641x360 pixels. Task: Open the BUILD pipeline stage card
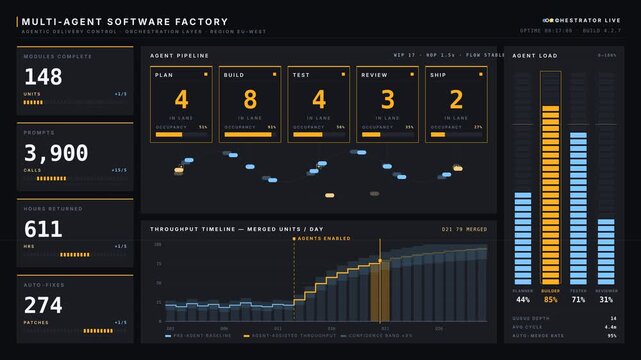point(250,104)
